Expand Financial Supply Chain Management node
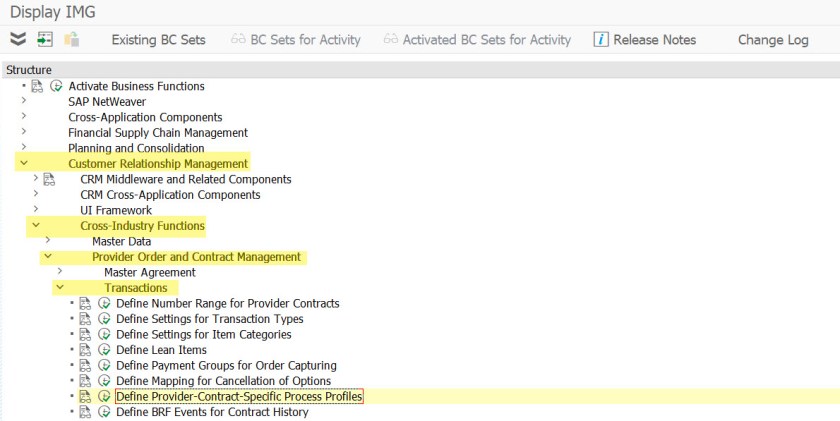This screenshot has height=421, width=840. 23,132
